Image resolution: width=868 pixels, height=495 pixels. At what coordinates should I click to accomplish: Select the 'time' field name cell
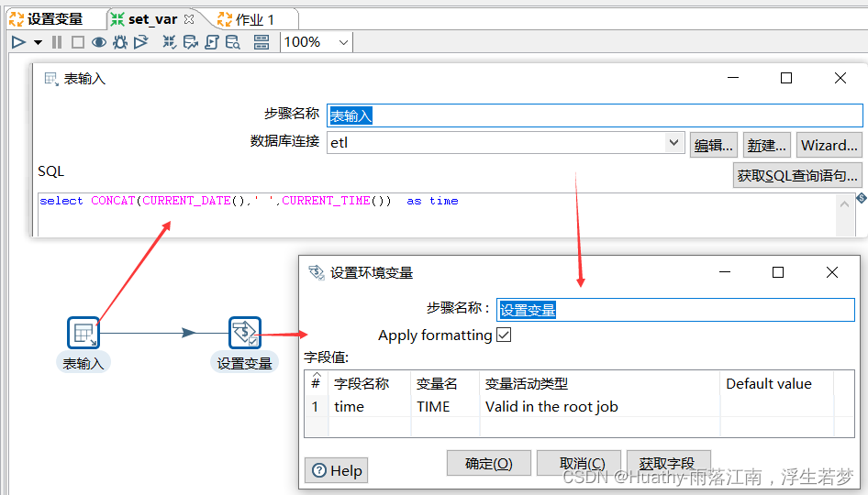coord(370,406)
